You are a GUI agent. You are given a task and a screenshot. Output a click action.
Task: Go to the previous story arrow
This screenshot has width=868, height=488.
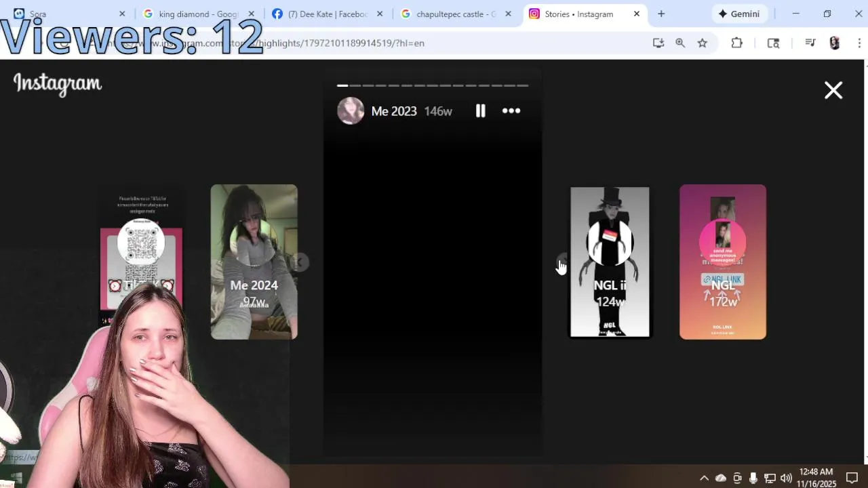point(299,262)
